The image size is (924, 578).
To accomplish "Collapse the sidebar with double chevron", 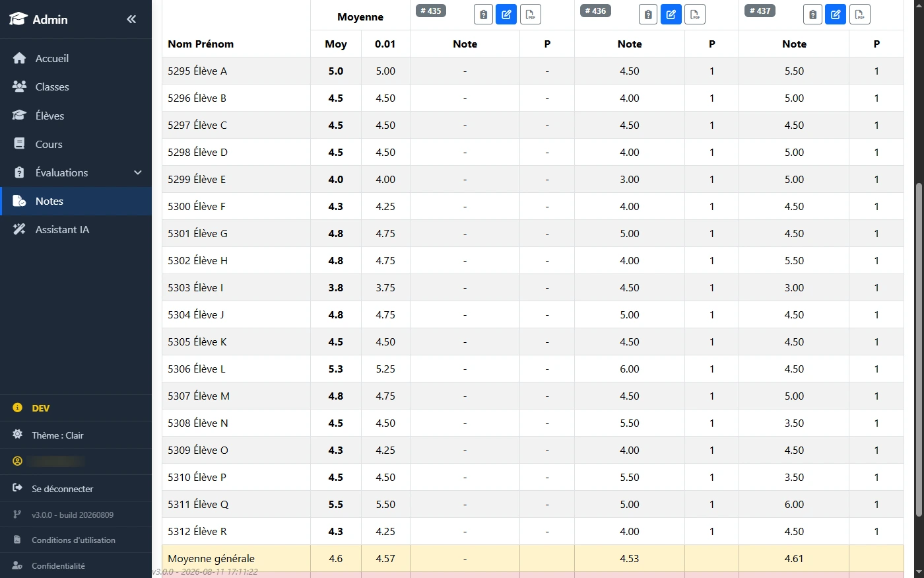I will pos(131,19).
